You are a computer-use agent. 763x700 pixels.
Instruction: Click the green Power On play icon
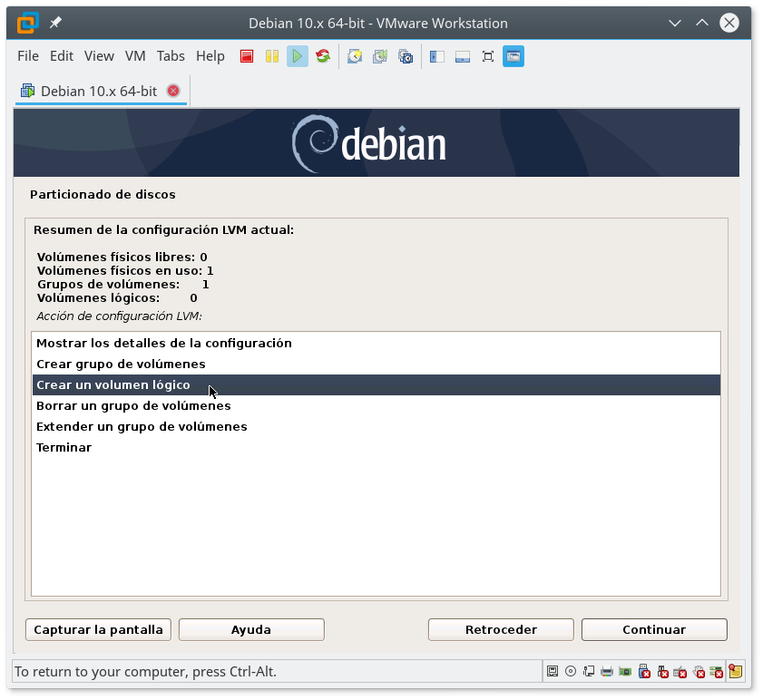tap(298, 56)
